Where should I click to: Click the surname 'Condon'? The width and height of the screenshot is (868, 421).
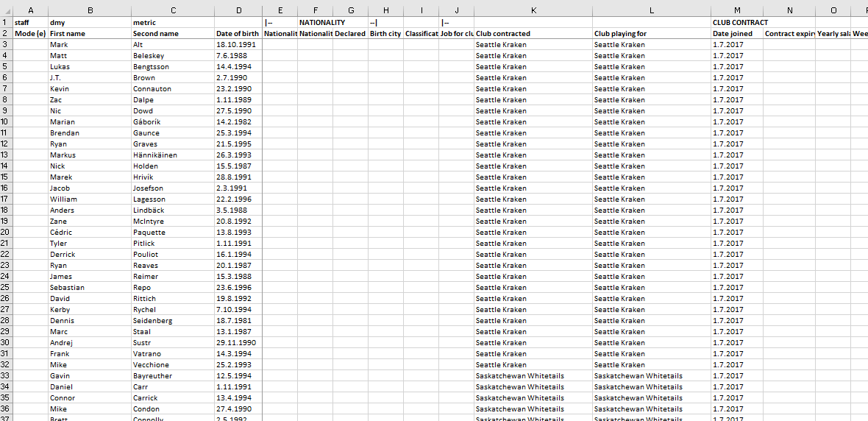(x=146, y=408)
